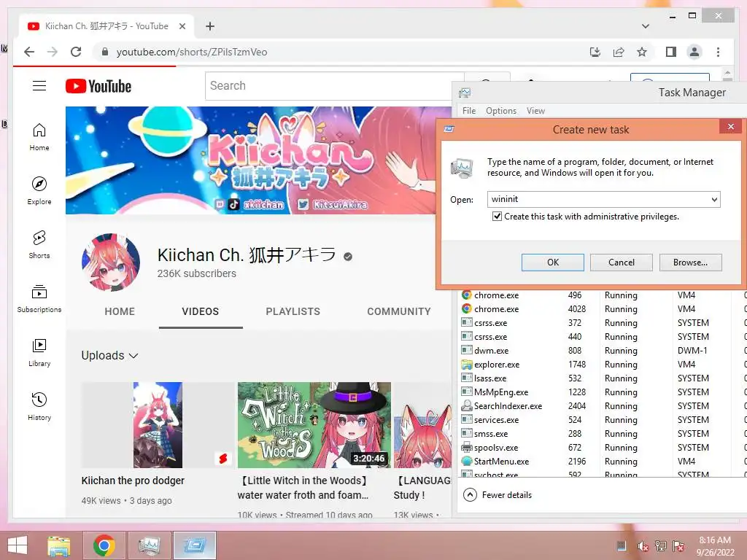Click Browse... button
The image size is (747, 560).
pos(690,262)
